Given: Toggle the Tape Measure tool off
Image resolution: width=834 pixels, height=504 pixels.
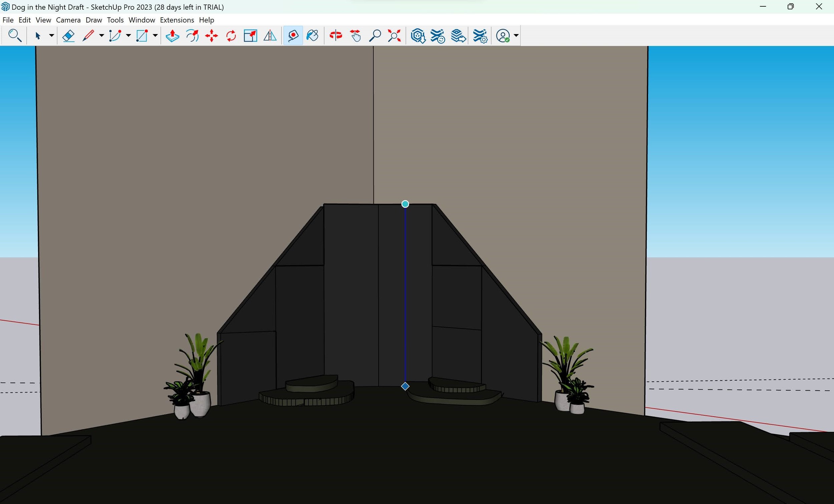Looking at the screenshot, I should tap(293, 35).
